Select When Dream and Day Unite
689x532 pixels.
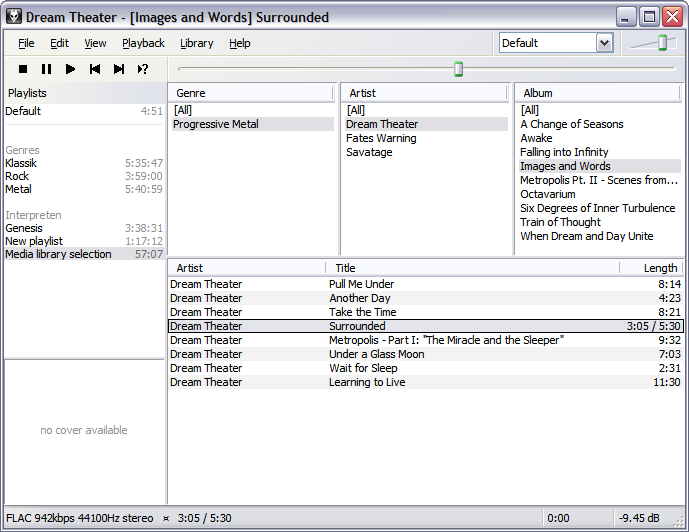599,236
